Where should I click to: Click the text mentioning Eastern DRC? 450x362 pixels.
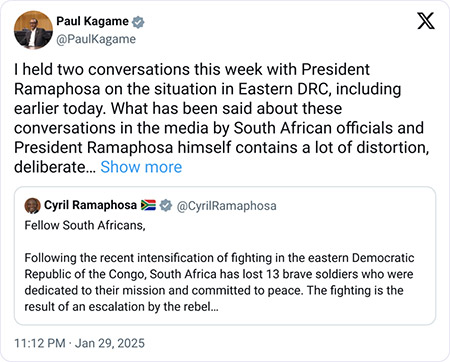(x=207, y=89)
